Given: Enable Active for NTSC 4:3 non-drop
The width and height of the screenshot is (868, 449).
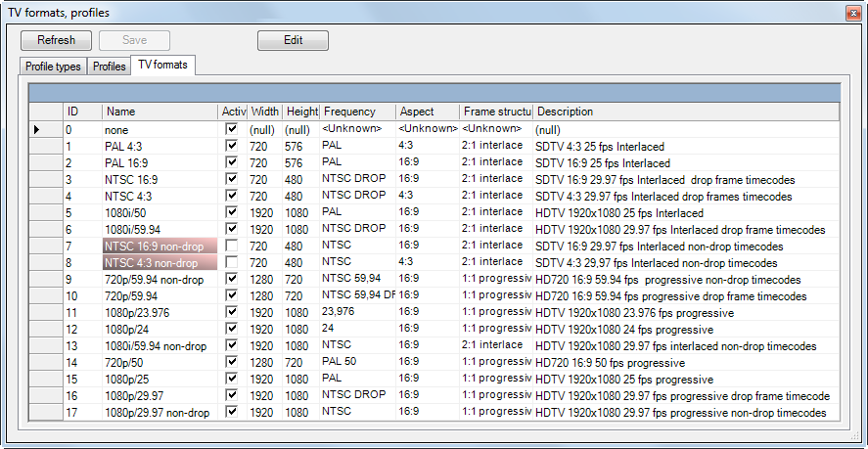Looking at the screenshot, I should [x=231, y=262].
